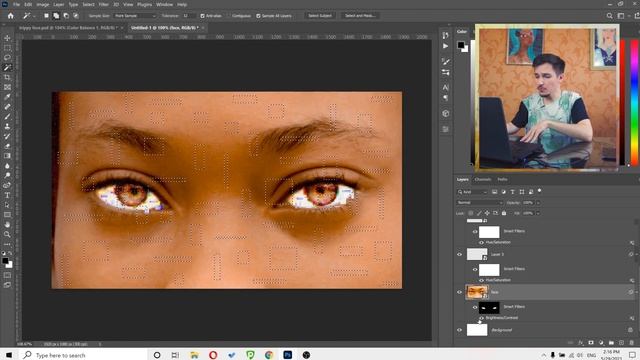The width and height of the screenshot is (640, 360).
Task: Click the new group folder icon
Action: (611, 342)
